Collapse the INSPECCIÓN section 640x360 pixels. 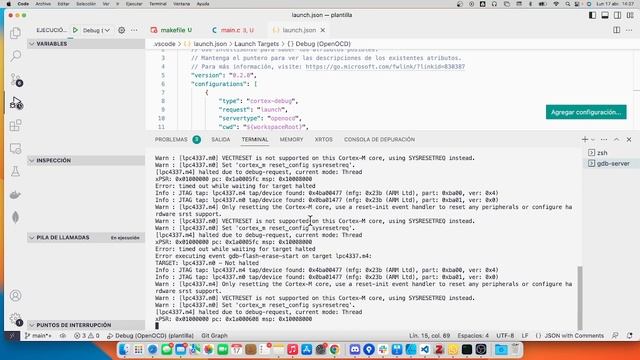(x=86, y=160)
